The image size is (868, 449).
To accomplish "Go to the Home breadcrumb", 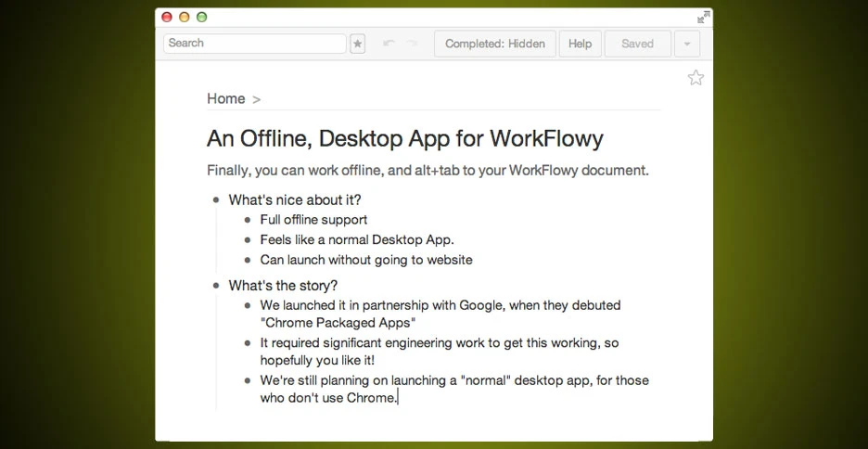I will click(x=226, y=98).
